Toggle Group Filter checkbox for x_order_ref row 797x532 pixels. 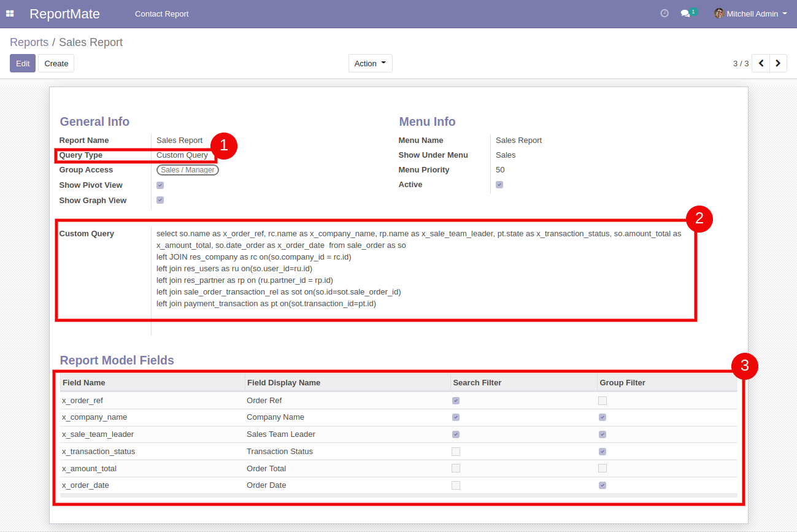603,401
